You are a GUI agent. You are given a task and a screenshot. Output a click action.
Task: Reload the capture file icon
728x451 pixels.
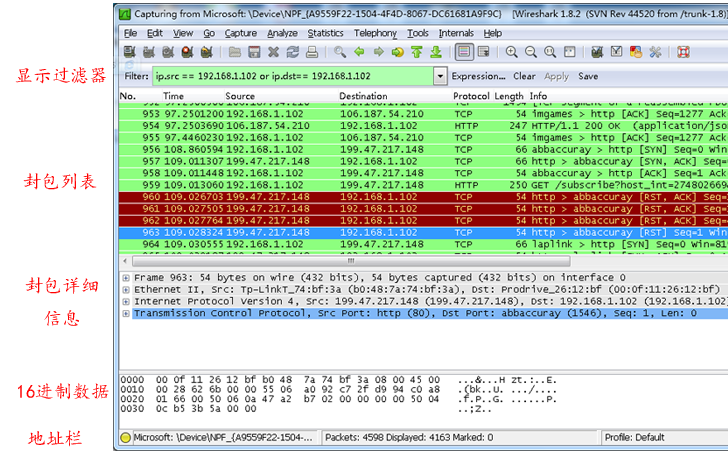[x=292, y=52]
